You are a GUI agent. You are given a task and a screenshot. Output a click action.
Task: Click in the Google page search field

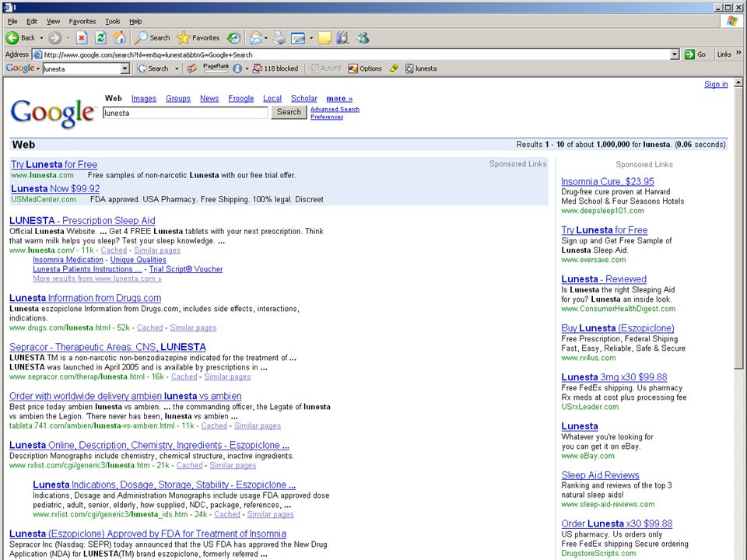pos(185,113)
